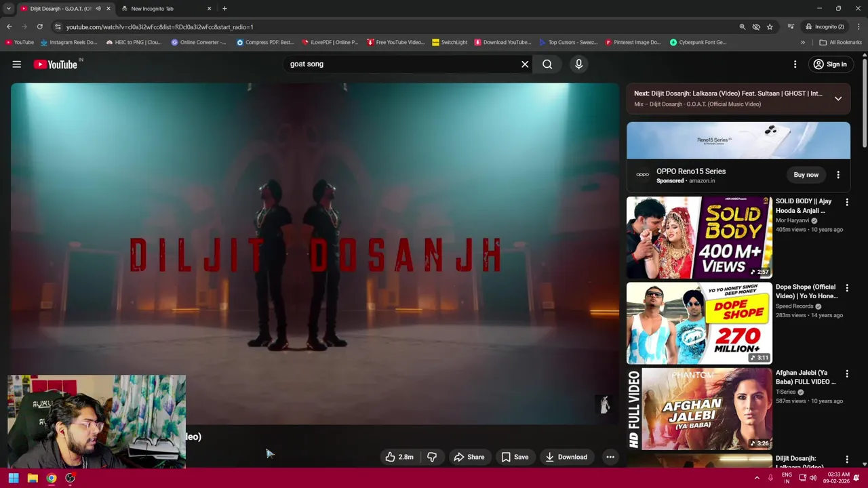Open Instagram Reels Do... bookmark
The width and height of the screenshot is (868, 488).
coord(68,42)
